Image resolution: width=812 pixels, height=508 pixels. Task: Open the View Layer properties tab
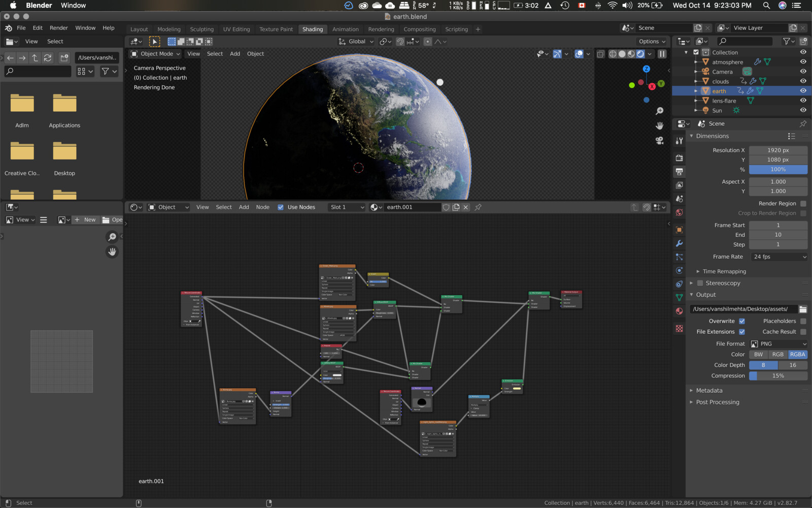[679, 185]
